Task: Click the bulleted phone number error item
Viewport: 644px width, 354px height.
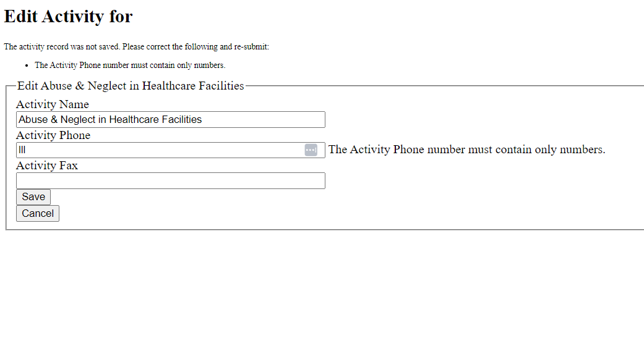Action: pyautogui.click(x=130, y=65)
